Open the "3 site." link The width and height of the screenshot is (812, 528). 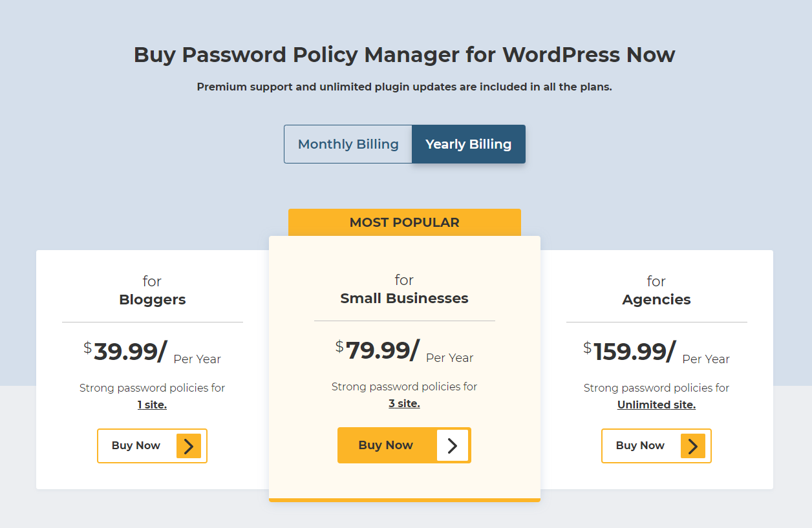[x=404, y=404]
